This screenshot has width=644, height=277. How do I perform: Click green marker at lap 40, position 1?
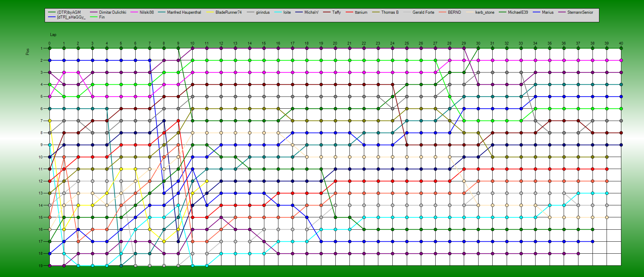point(621,48)
